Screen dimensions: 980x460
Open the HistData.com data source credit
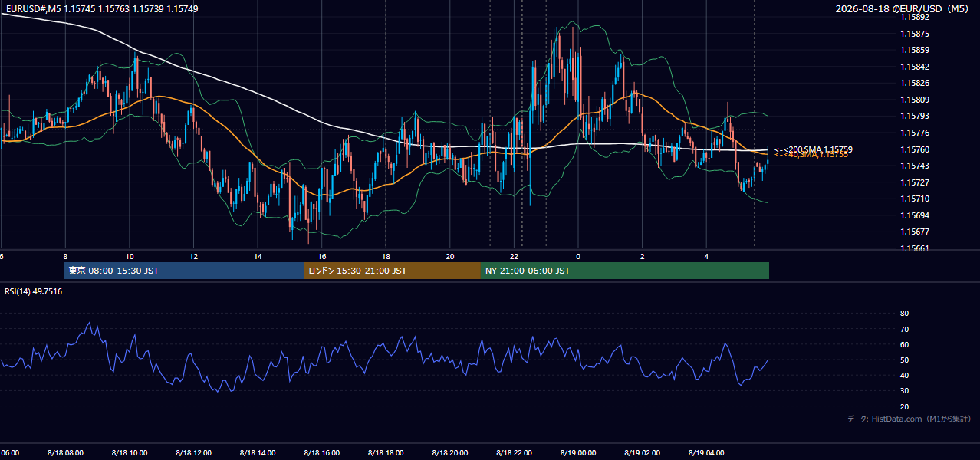[x=909, y=419]
